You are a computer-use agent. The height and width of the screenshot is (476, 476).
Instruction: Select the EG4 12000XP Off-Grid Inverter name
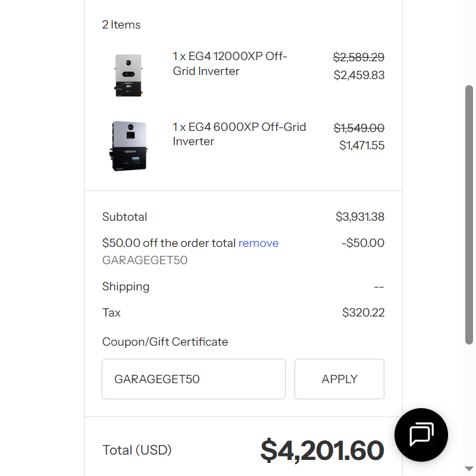230,64
